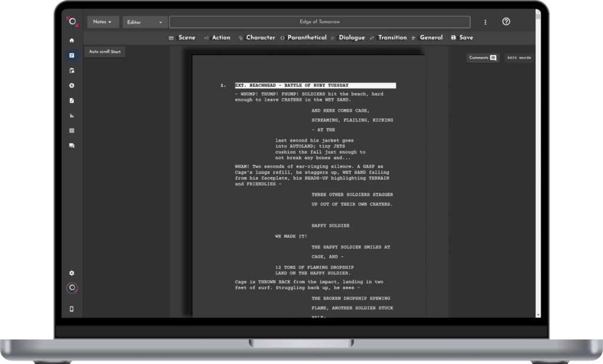Open the grid cards icon in the sidebar
Screen dimensions: 603x364
point(71,130)
